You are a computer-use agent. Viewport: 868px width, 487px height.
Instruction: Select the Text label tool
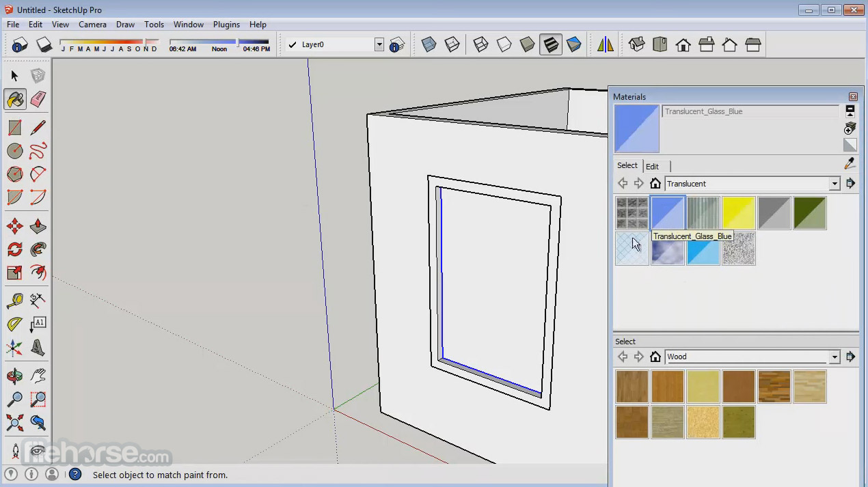click(x=38, y=324)
